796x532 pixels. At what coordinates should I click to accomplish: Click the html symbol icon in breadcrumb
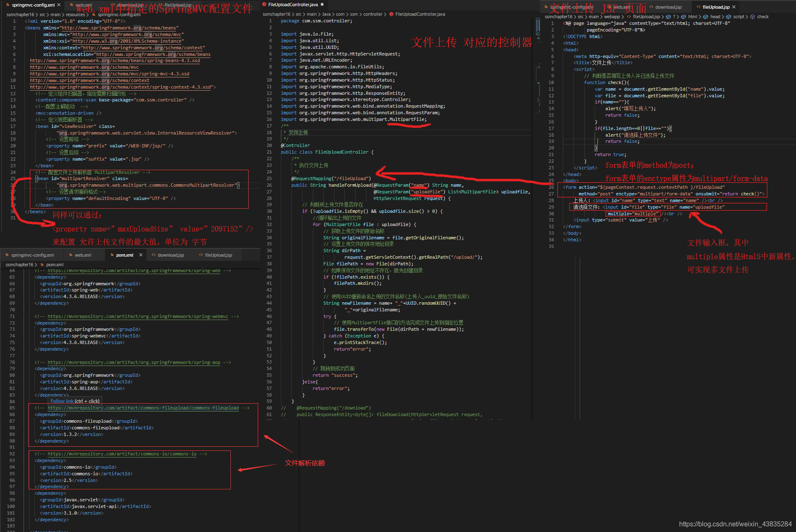(684, 17)
